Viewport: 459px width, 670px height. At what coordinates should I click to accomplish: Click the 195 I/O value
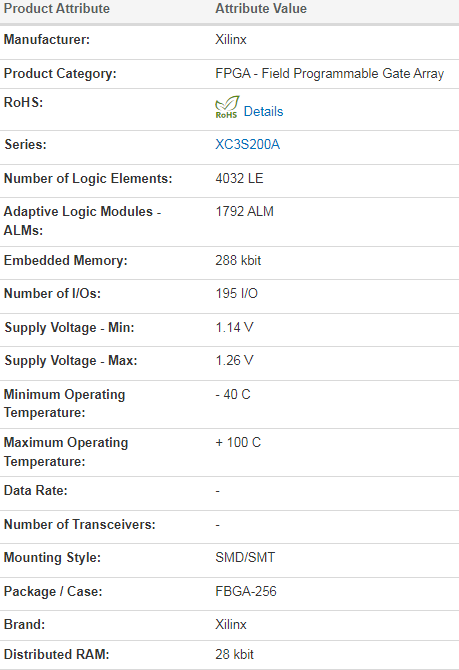click(x=236, y=294)
